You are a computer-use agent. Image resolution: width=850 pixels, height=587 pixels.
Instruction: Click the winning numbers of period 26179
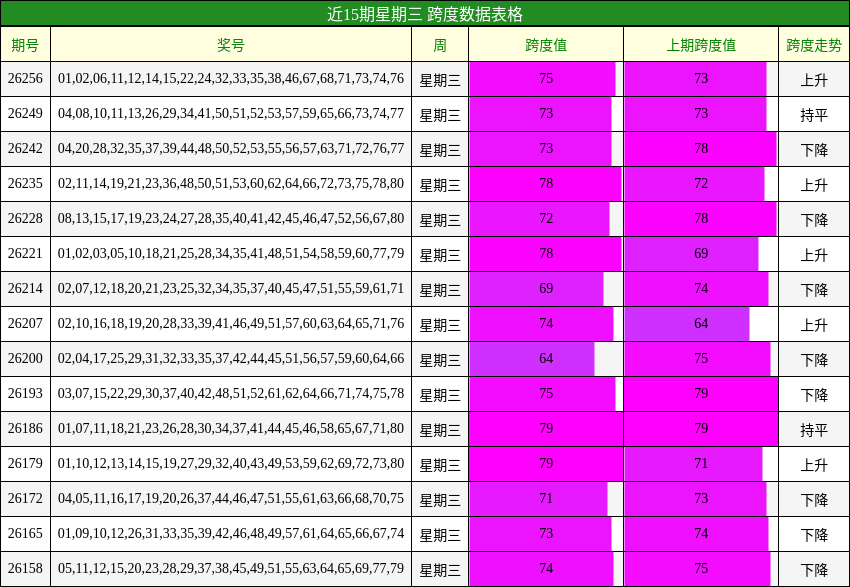(231, 464)
